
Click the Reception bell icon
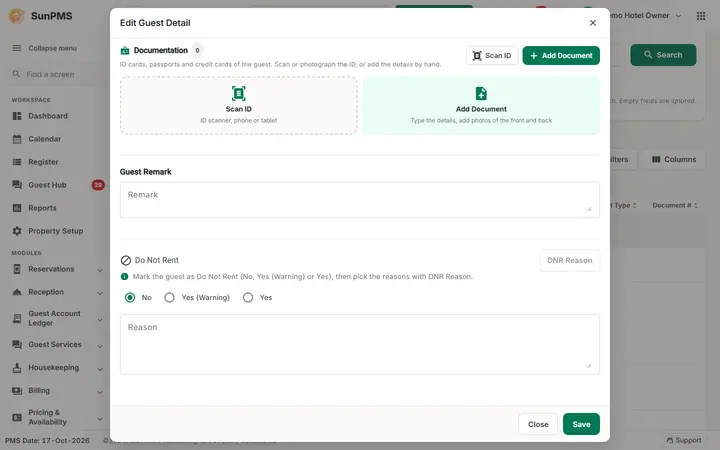pyautogui.click(x=17, y=292)
